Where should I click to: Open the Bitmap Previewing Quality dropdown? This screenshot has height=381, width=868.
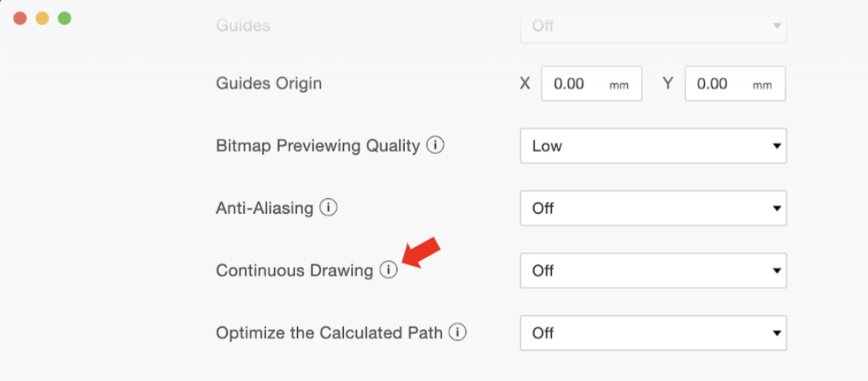click(x=653, y=146)
